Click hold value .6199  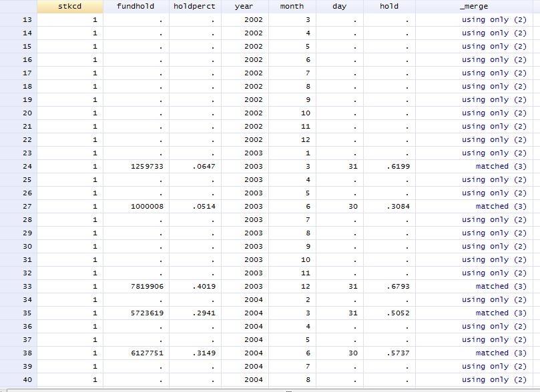(398, 167)
